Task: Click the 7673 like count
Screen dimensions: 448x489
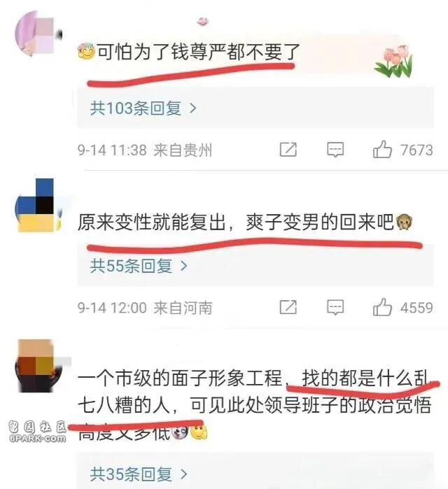Action: pyautogui.click(x=416, y=150)
